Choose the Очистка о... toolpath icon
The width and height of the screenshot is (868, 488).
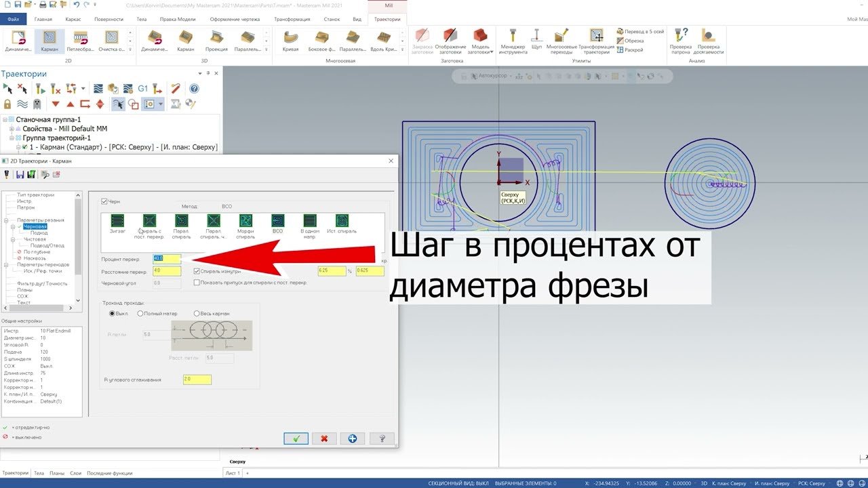point(112,41)
